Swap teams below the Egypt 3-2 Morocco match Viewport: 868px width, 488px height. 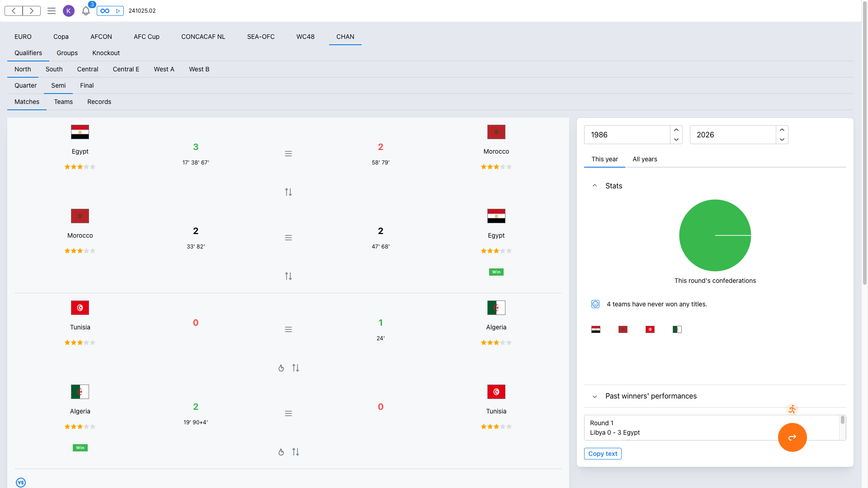tap(288, 192)
